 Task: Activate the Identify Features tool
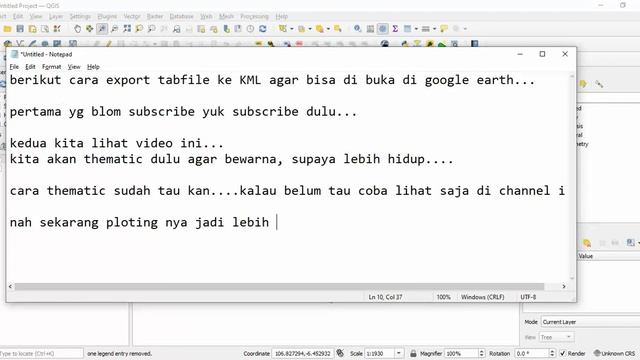(x=358, y=29)
